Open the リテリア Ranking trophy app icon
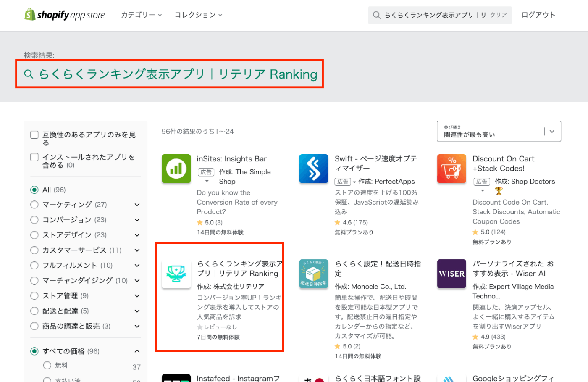 click(176, 274)
